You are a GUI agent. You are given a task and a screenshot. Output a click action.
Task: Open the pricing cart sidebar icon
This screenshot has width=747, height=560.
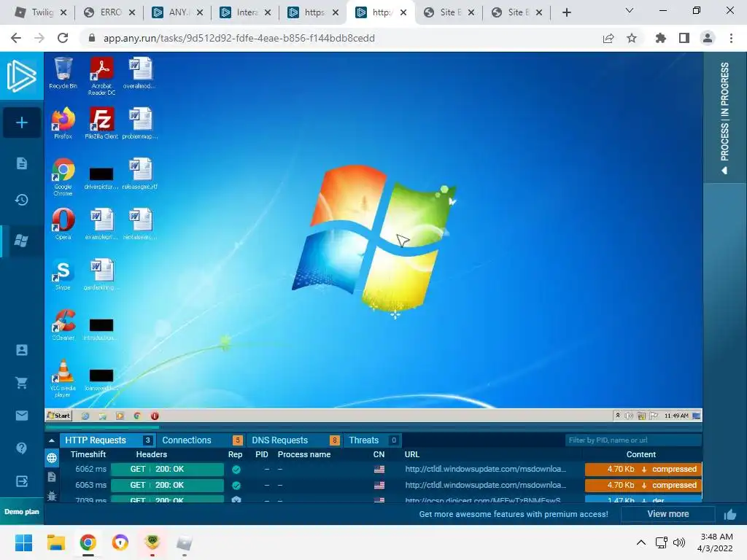tap(21, 383)
